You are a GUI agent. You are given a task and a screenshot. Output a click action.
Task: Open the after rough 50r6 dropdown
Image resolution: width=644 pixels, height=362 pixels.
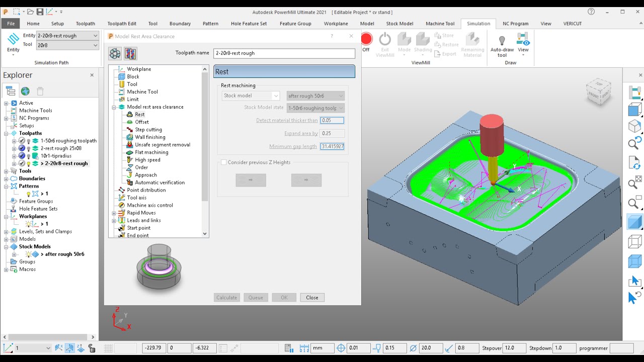pos(315,96)
